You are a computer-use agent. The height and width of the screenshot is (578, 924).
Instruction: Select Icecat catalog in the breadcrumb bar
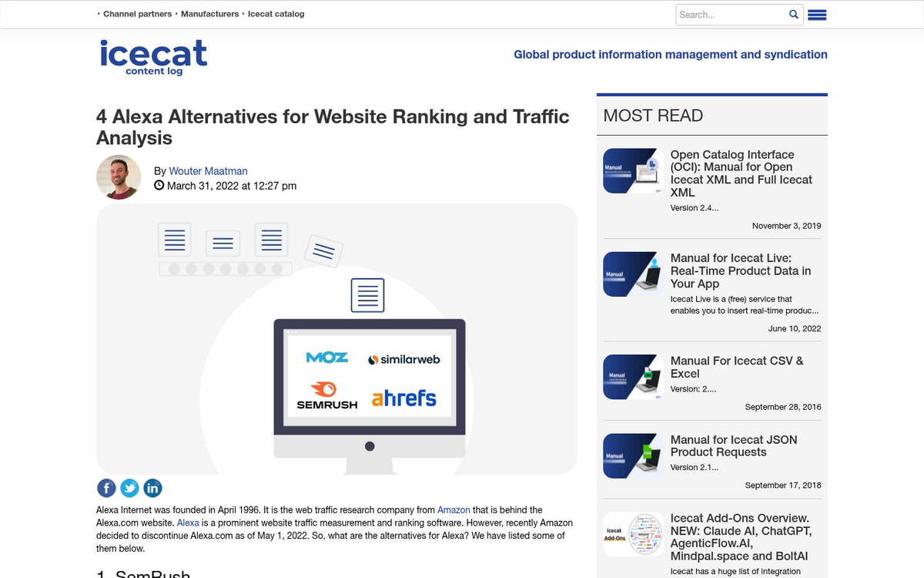point(276,13)
